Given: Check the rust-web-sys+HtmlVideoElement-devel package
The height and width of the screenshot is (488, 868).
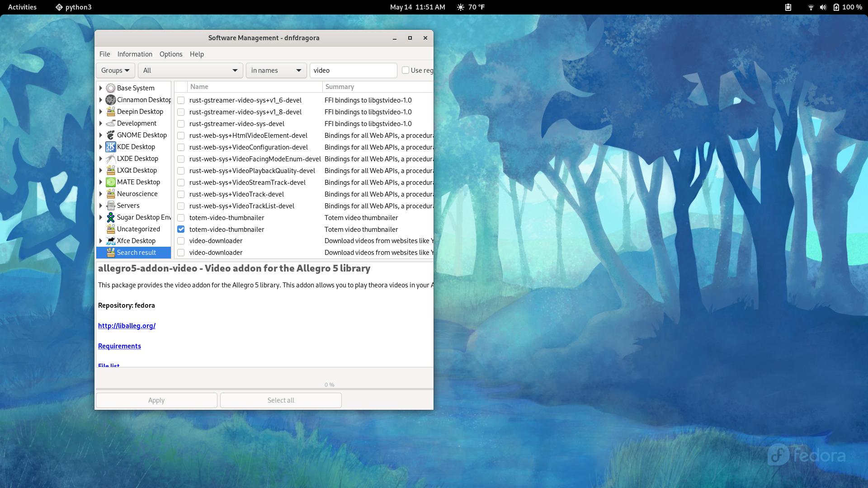Looking at the screenshot, I should [x=181, y=136].
